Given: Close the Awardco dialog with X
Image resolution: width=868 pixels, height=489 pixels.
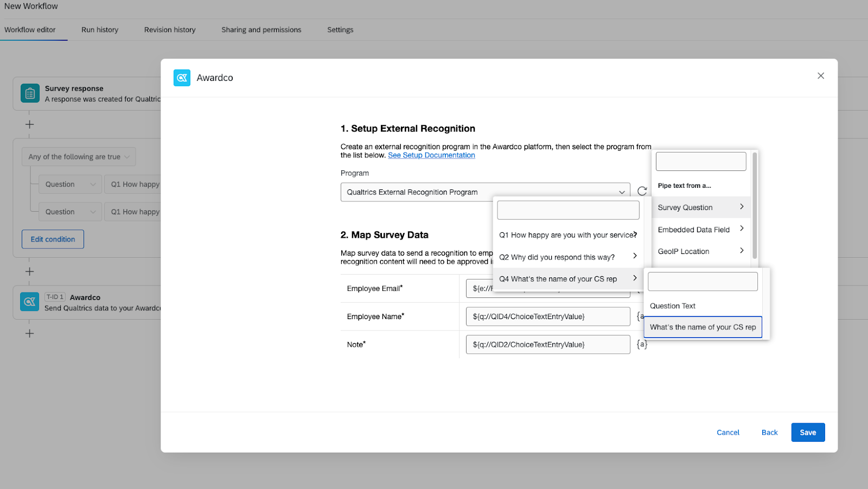Looking at the screenshot, I should pos(820,76).
